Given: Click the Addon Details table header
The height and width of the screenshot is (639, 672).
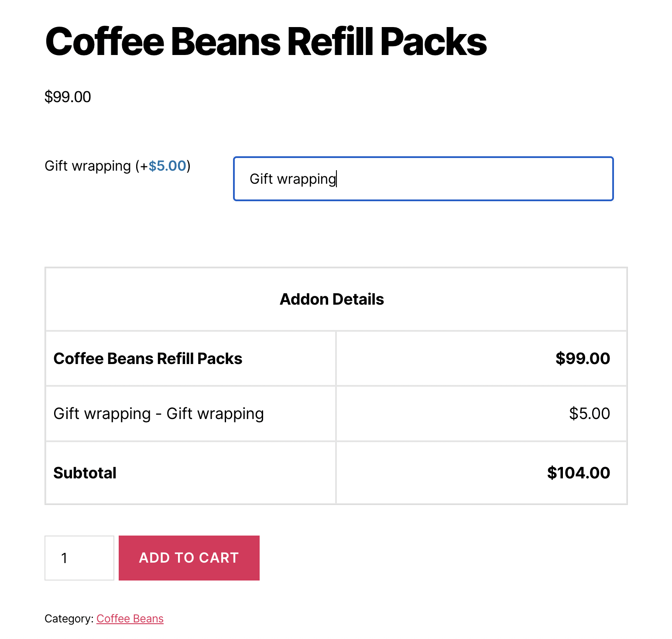Looking at the screenshot, I should (332, 299).
